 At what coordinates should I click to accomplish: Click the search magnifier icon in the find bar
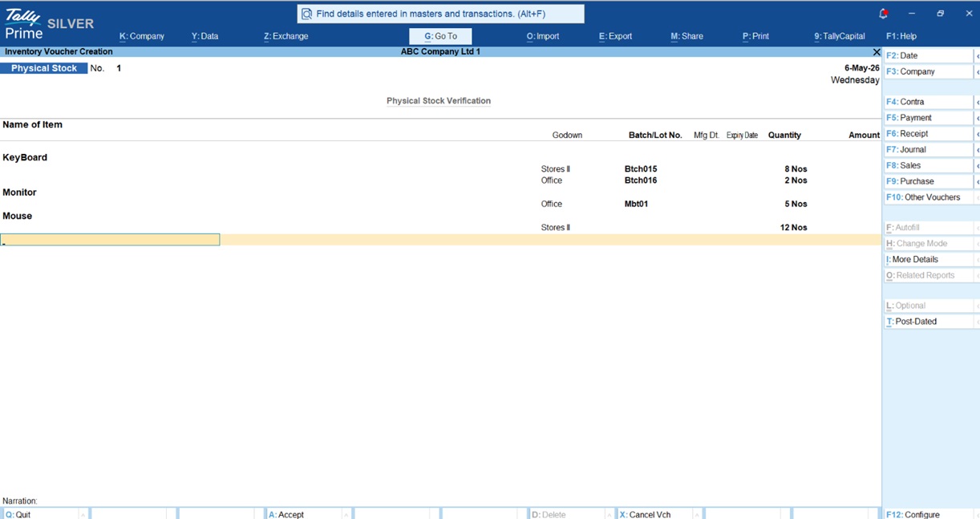tap(306, 14)
